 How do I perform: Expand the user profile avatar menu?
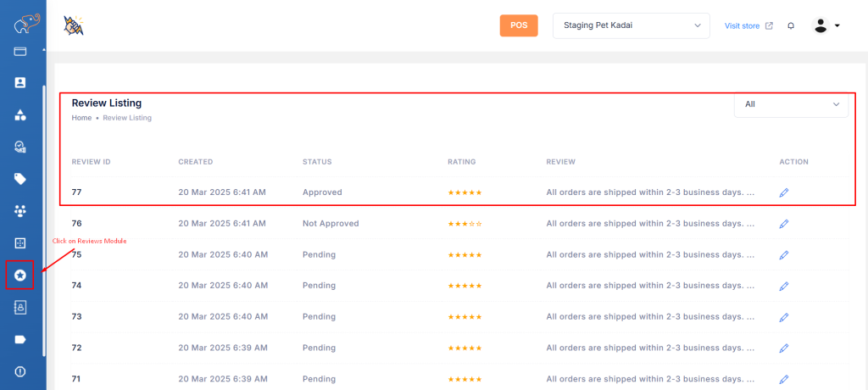coord(826,25)
